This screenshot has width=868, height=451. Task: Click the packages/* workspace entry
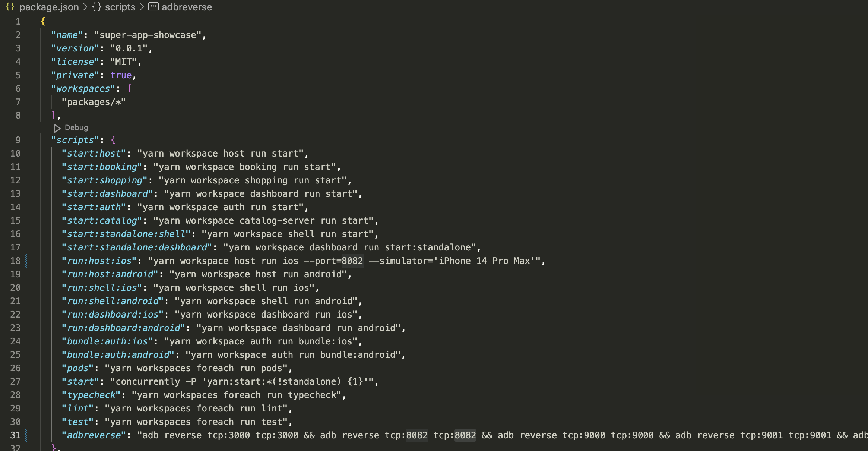pos(94,102)
